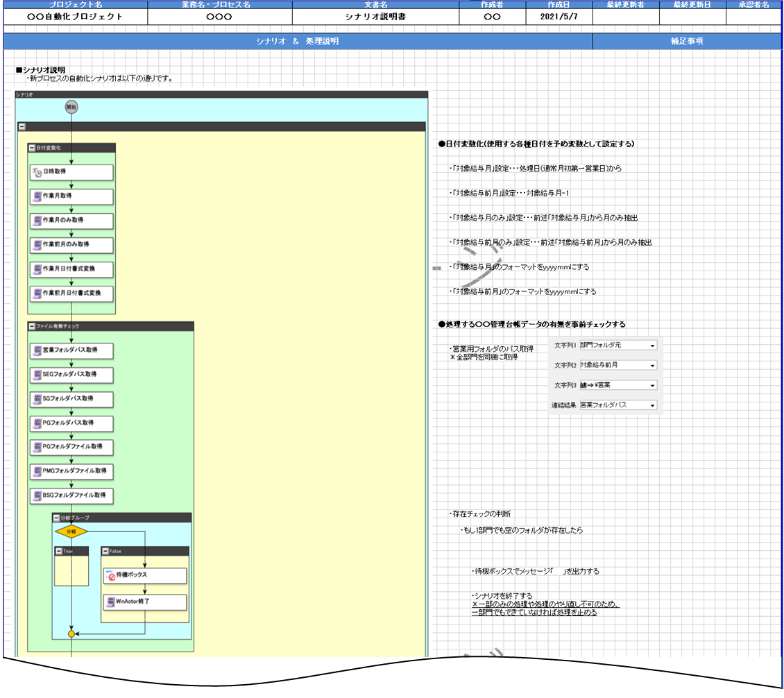Viewport: 784px width, 698px height.
Task: Select the プロジェクト名 header cell
Action: (76, 4)
